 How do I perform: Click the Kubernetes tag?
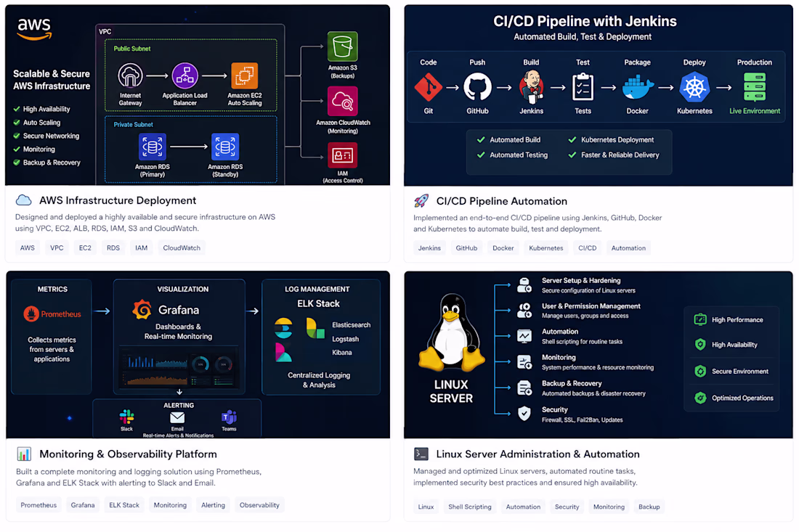pos(545,248)
